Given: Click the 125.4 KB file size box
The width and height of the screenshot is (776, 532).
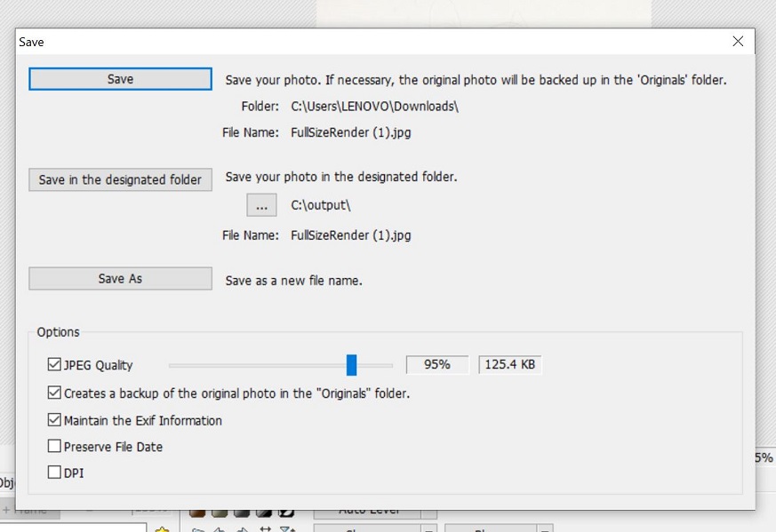Looking at the screenshot, I should (x=509, y=365).
